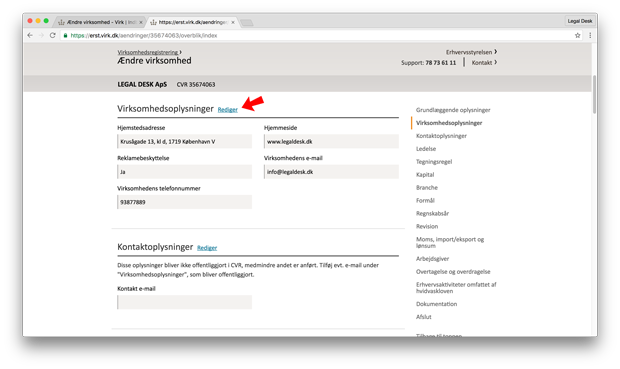Click the LEGAL DESK ApS company name

point(142,84)
